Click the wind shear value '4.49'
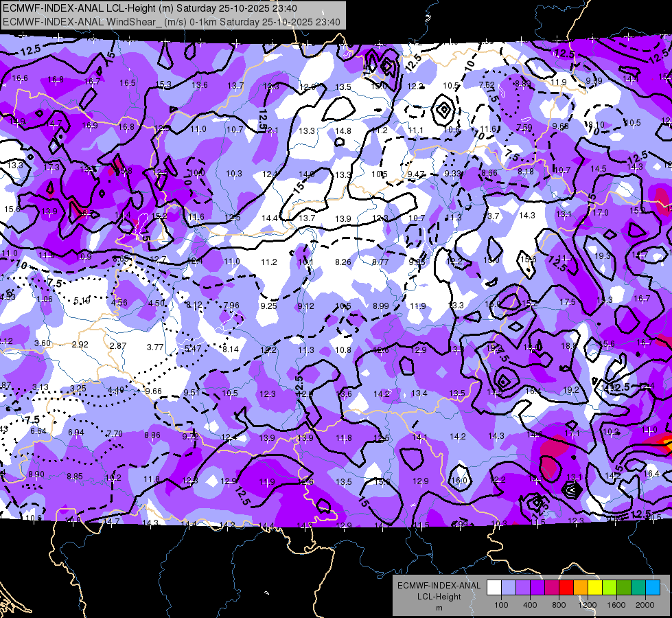This screenshot has width=672, height=618. pyautogui.click(x=116, y=390)
